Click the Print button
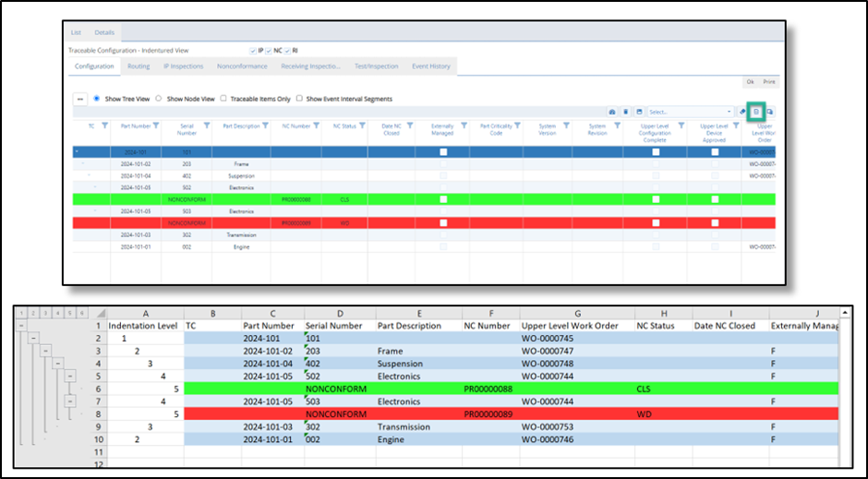868x479 pixels. coord(769,82)
